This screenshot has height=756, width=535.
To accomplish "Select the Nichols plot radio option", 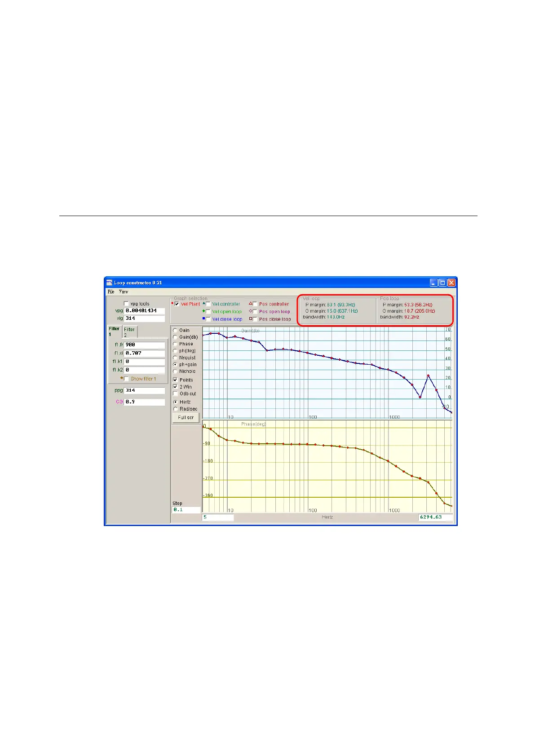I will [x=175, y=371].
